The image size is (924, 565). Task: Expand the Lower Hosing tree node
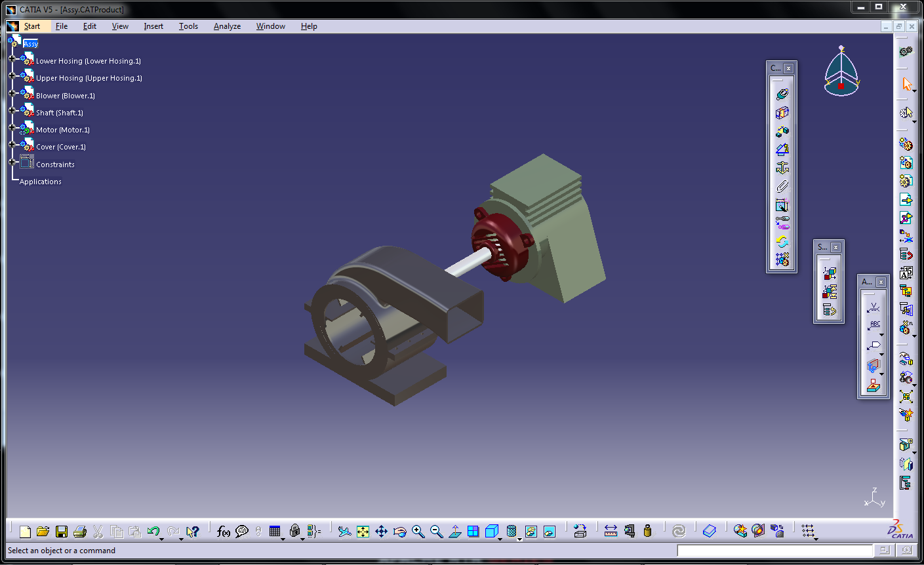point(12,58)
